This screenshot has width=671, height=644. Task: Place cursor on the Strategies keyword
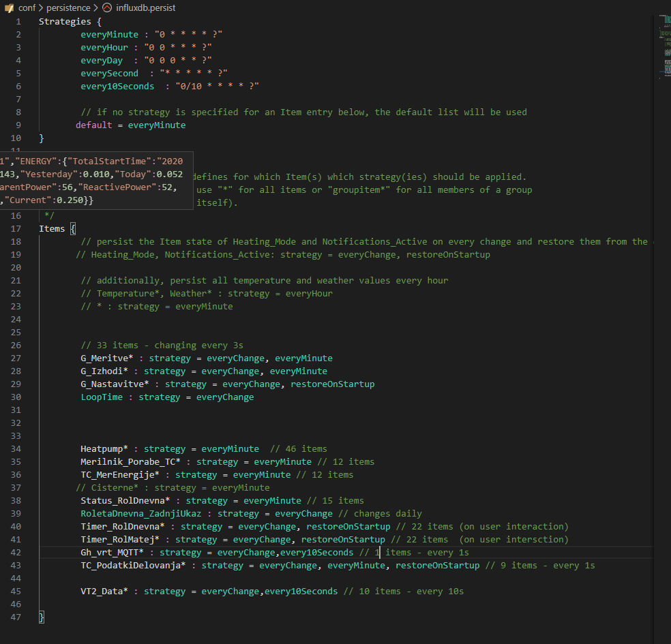[x=65, y=21]
